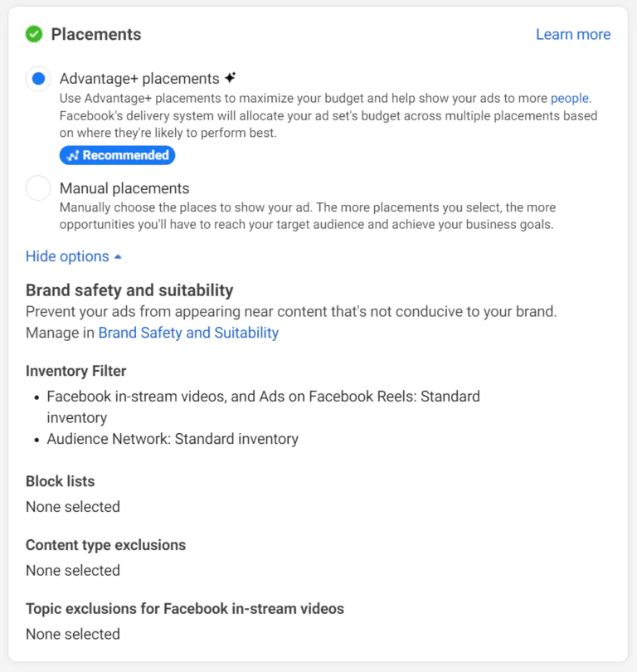Click the Hide options text link

(x=67, y=256)
